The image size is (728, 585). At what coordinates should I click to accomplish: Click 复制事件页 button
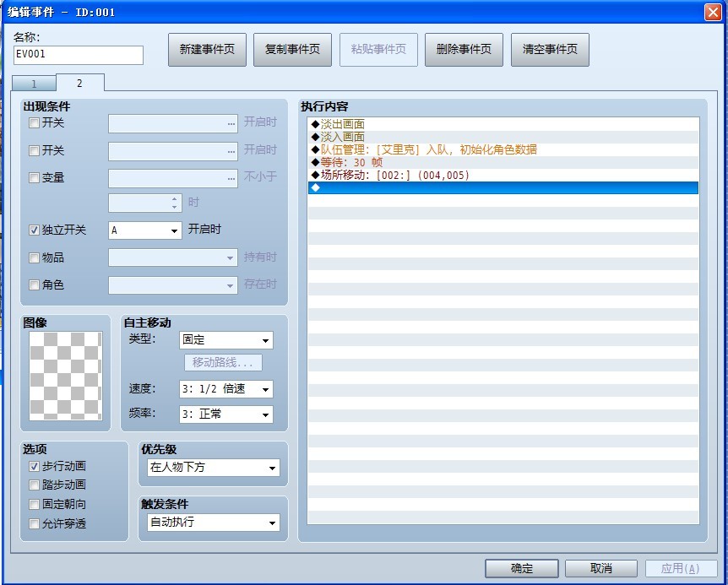pos(292,50)
